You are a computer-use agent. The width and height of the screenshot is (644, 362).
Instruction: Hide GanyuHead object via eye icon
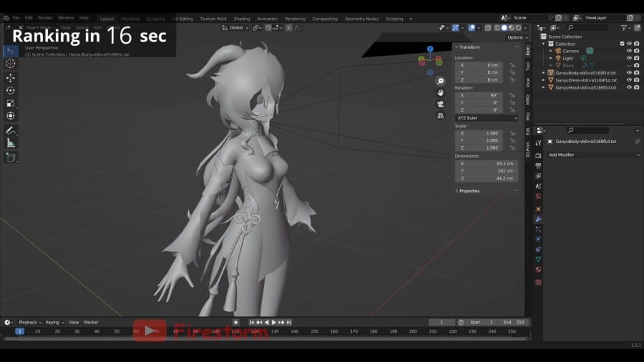tap(629, 87)
